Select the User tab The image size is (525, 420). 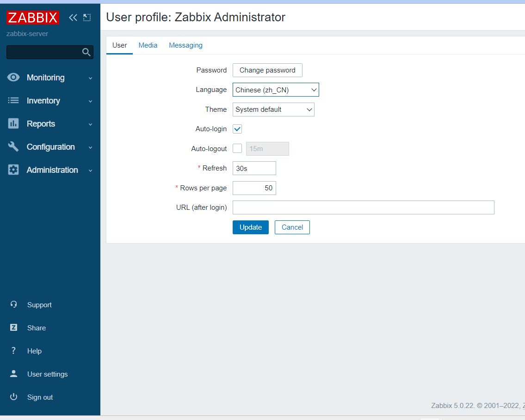tap(119, 45)
